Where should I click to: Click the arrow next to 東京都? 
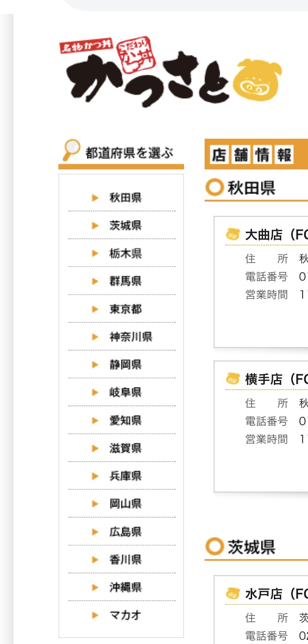pyautogui.click(x=95, y=309)
